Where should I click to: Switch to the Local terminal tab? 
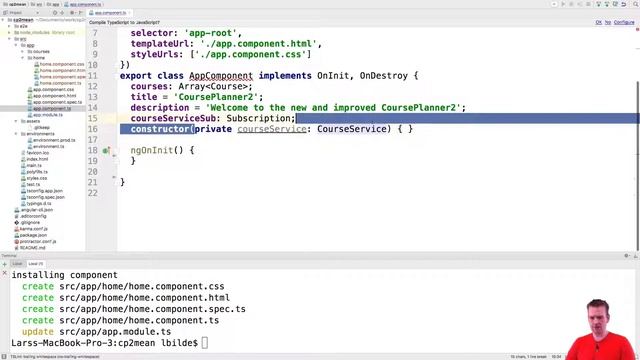(x=17, y=264)
